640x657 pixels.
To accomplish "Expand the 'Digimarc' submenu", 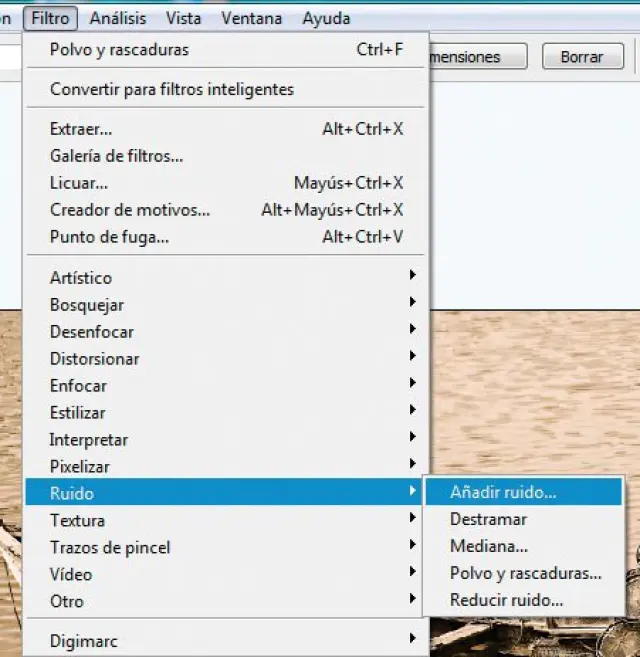I will 83,640.
